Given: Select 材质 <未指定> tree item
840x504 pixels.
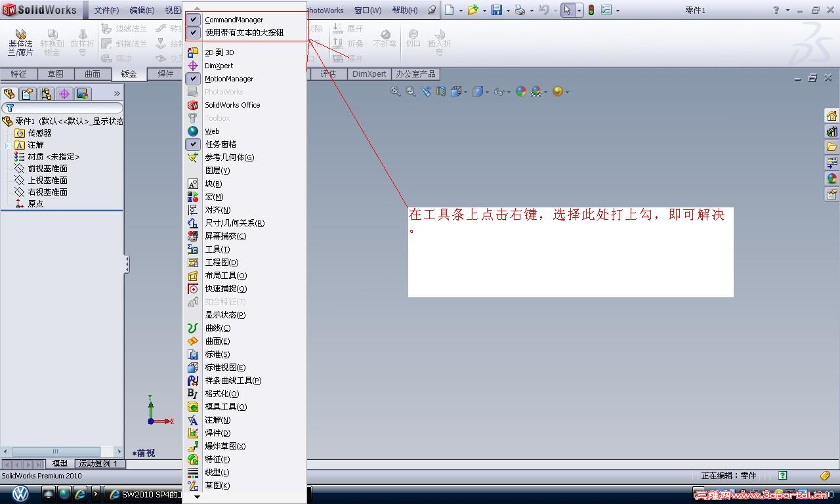Looking at the screenshot, I should point(53,157).
